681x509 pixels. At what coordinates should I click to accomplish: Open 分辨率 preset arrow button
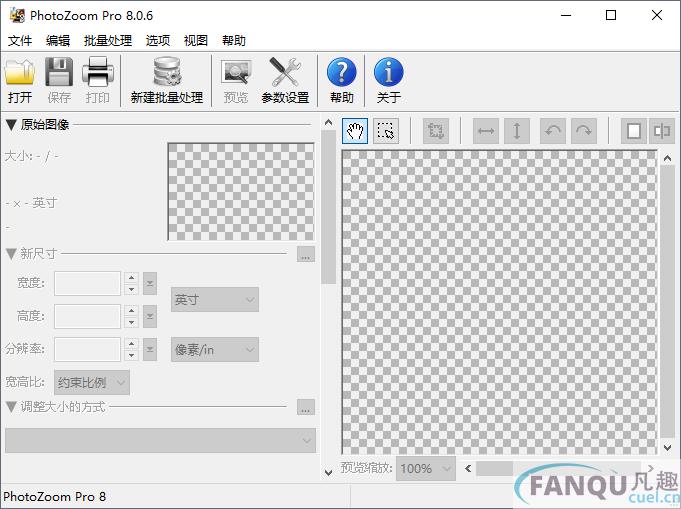[x=150, y=350]
